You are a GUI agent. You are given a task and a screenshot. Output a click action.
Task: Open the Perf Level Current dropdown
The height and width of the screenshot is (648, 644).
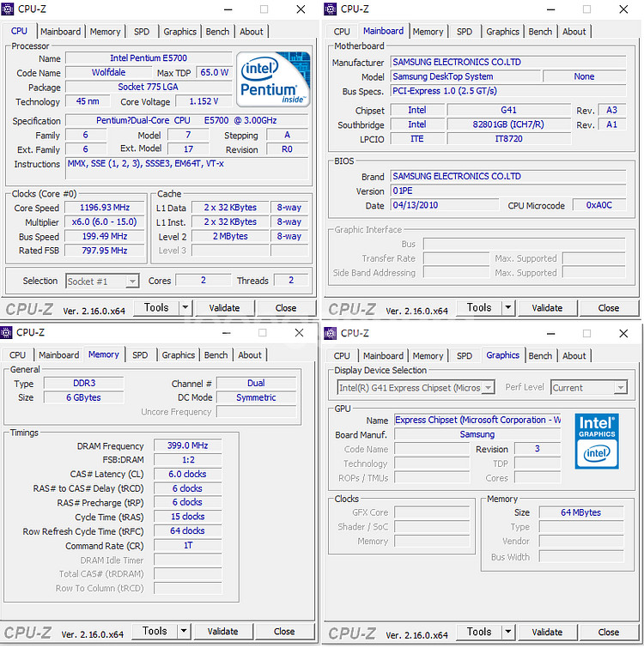tap(621, 388)
